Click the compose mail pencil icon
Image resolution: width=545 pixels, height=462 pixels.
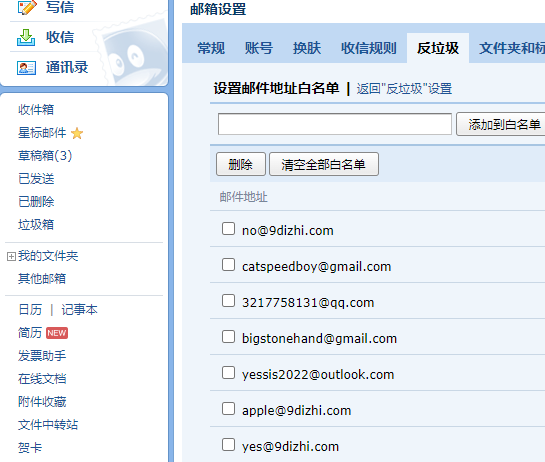pos(26,7)
